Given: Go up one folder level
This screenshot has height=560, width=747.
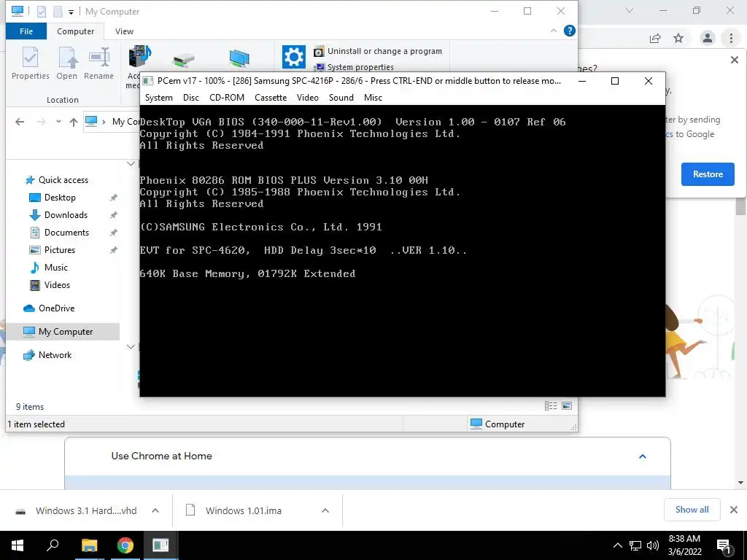Looking at the screenshot, I should tap(74, 122).
